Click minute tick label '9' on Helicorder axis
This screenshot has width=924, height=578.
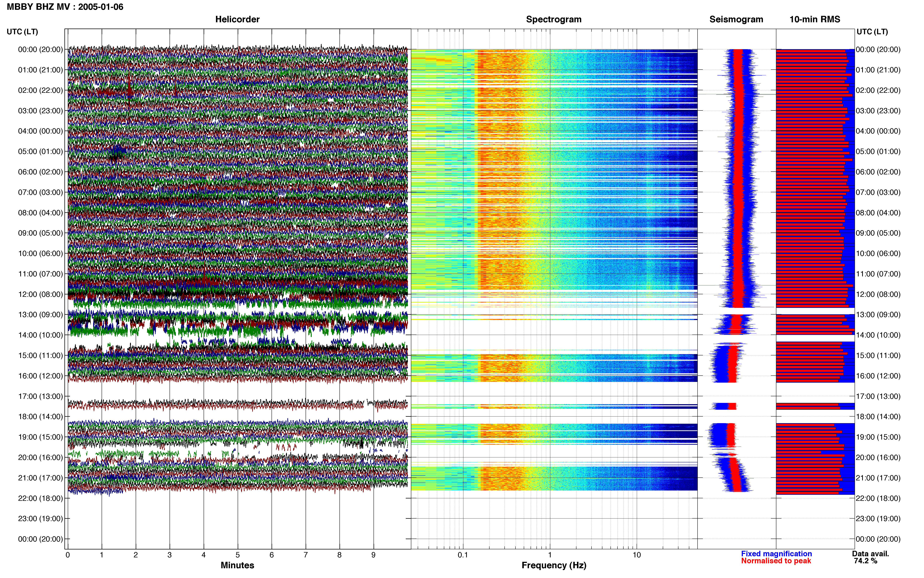(373, 555)
